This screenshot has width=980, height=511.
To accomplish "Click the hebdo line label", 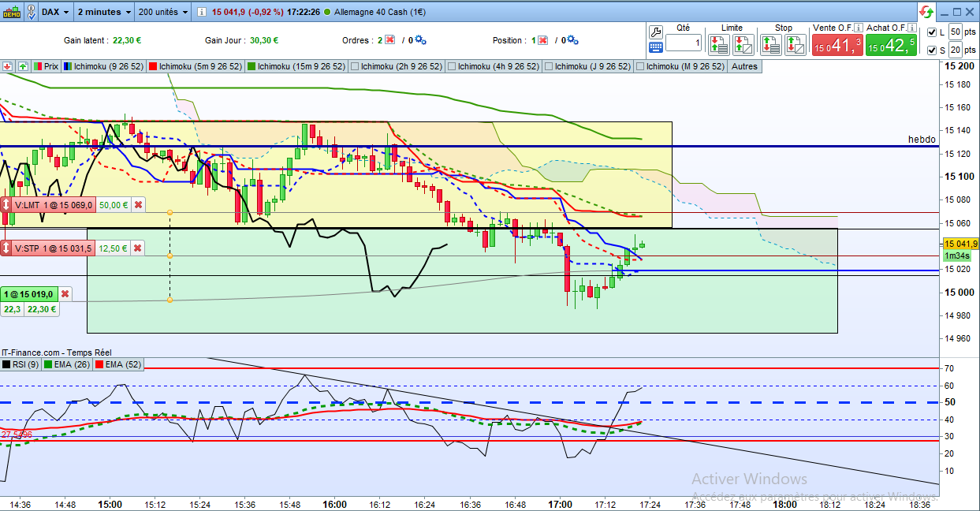I will [921, 140].
